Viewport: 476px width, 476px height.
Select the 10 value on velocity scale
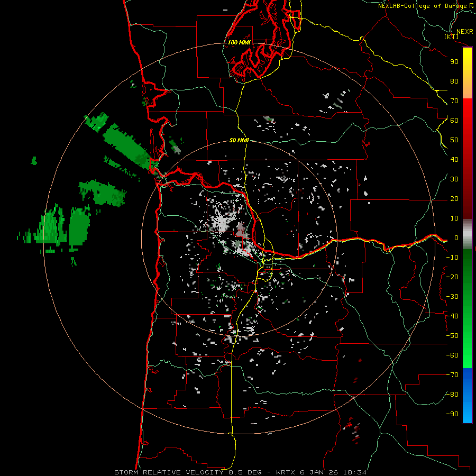click(454, 218)
